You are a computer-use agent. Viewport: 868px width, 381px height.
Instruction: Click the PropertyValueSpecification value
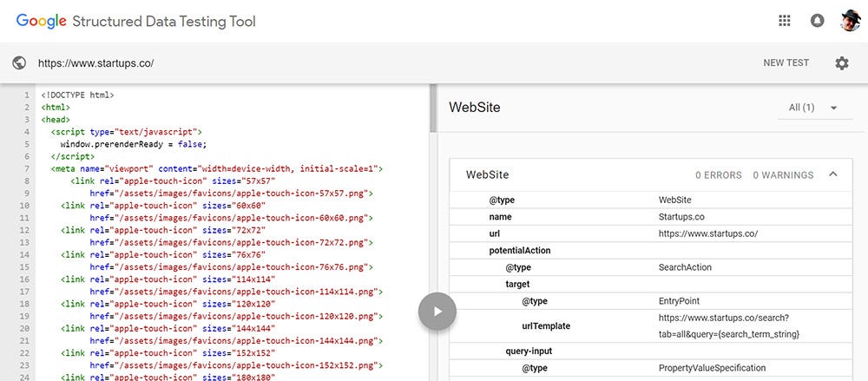712,368
